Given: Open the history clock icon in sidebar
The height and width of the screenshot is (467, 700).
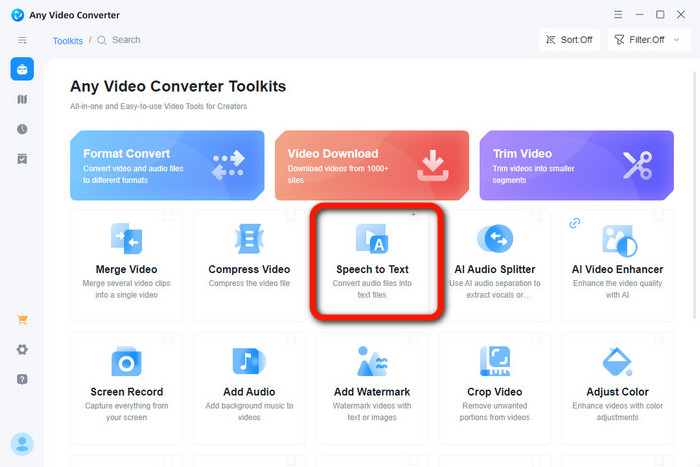Looking at the screenshot, I should pos(22,129).
